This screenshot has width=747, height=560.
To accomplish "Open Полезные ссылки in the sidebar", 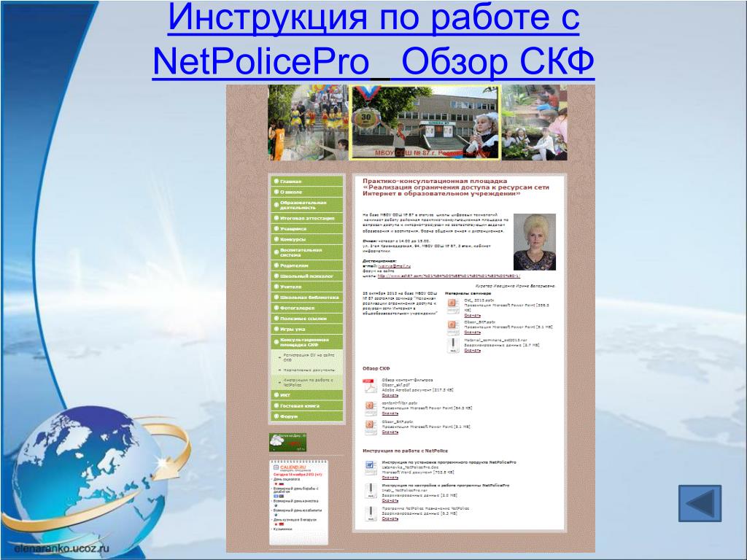I will click(x=307, y=319).
